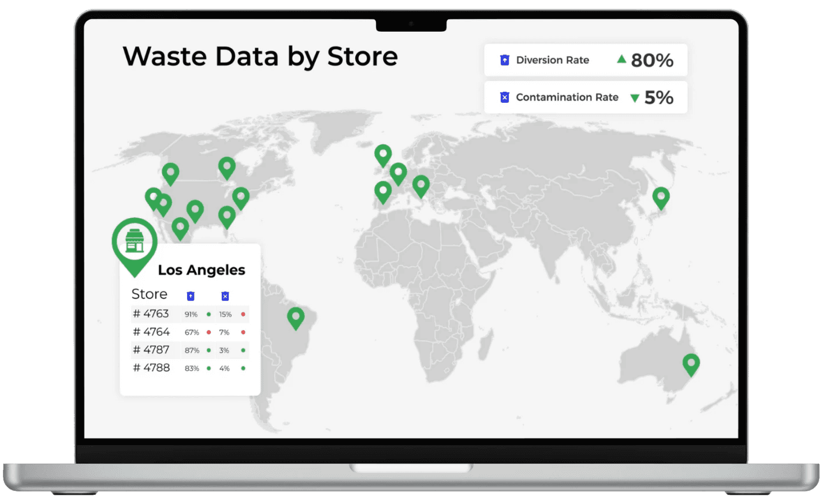Click the 15% contamination cell
The height and width of the screenshot is (504, 823).
point(225,315)
